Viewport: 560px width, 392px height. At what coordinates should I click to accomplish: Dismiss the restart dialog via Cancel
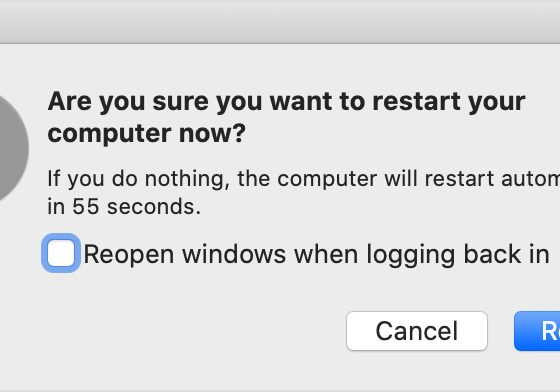(x=417, y=331)
